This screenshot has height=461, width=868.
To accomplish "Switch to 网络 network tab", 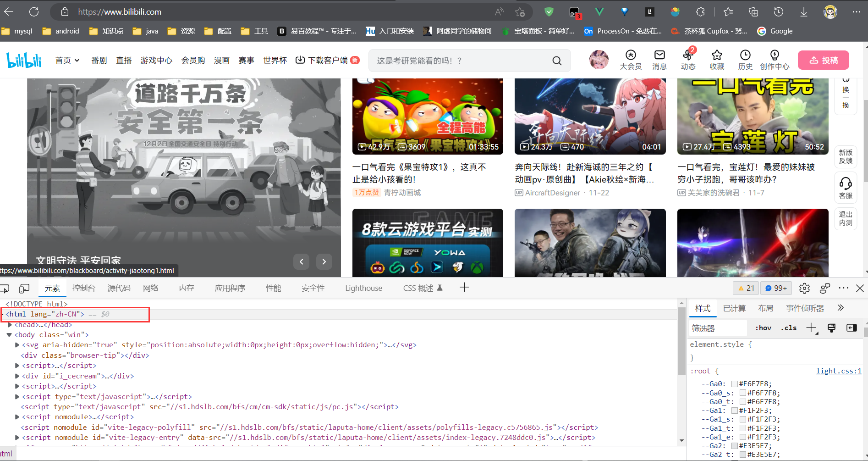I will [x=151, y=288].
